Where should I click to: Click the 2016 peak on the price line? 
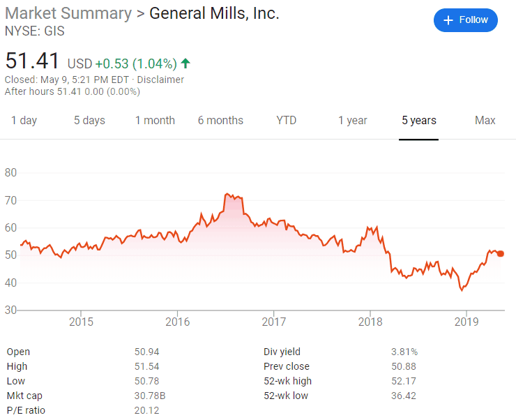[227, 194]
